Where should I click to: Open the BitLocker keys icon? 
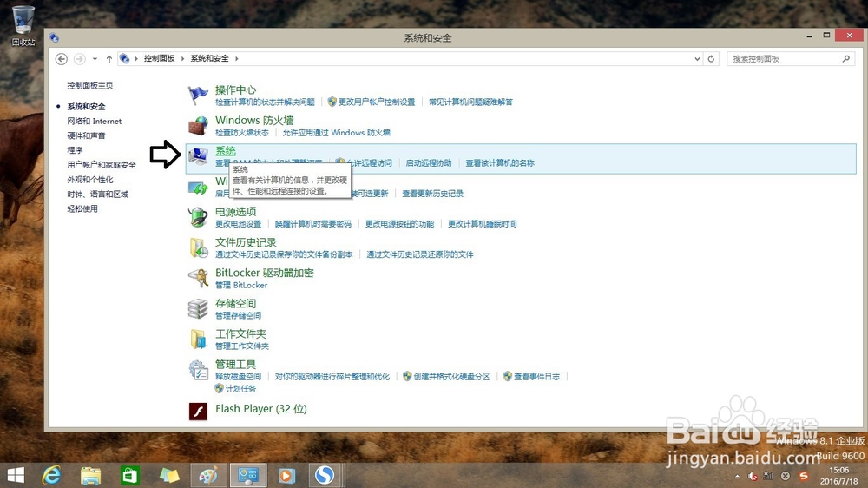tap(198, 278)
